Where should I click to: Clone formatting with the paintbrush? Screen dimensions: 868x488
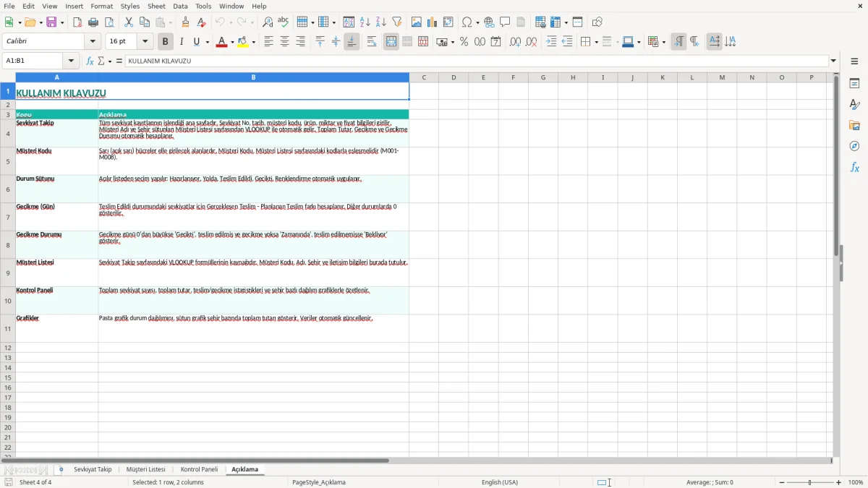186,22
